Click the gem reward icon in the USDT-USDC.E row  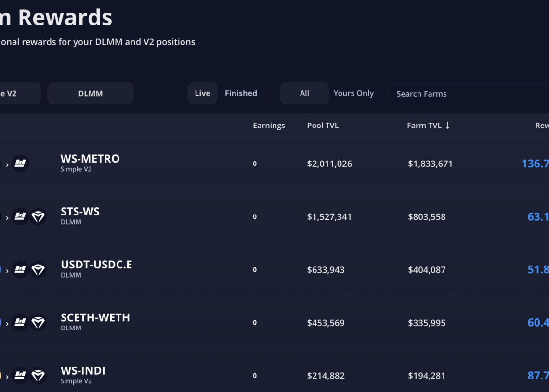tap(38, 270)
